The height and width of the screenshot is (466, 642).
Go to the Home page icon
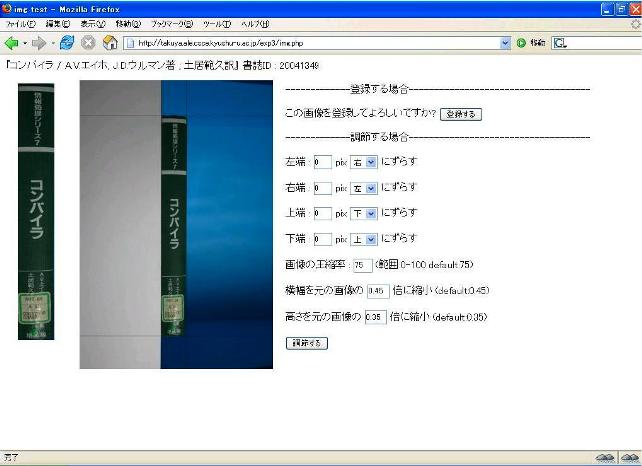(110, 43)
